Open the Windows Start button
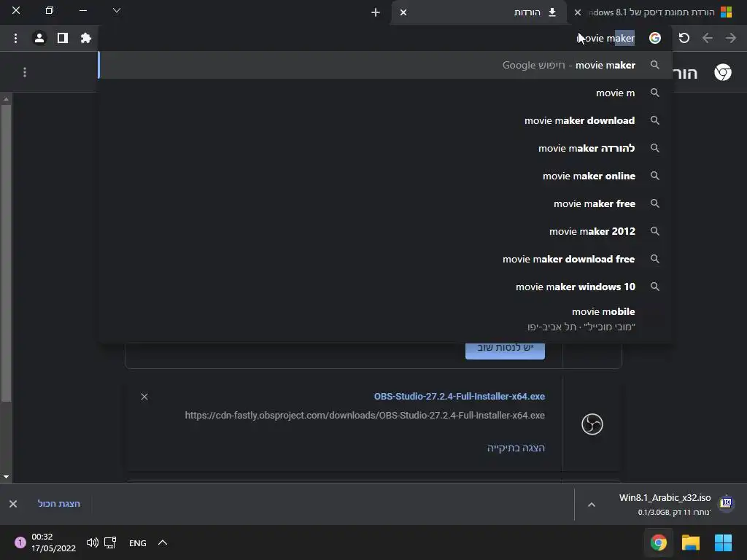Image resolution: width=747 pixels, height=560 pixels. point(723,542)
